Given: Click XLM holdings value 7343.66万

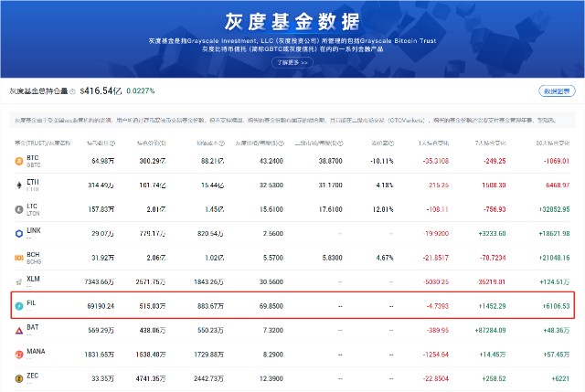Looking at the screenshot, I should pos(100,282).
